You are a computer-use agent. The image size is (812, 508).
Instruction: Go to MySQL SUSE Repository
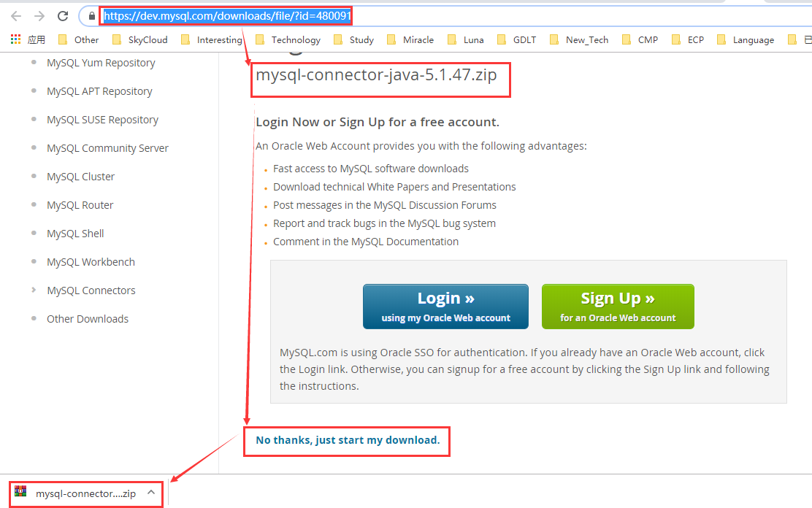click(x=102, y=120)
